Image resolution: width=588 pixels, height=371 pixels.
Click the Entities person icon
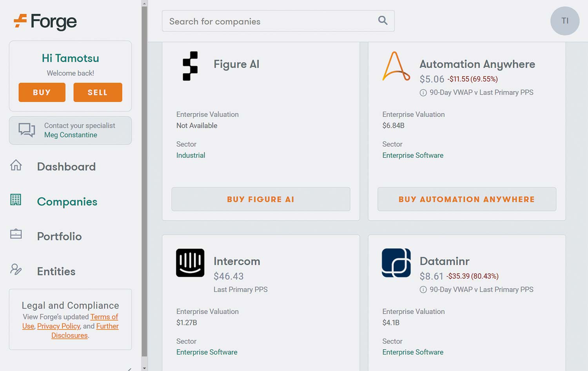16,269
